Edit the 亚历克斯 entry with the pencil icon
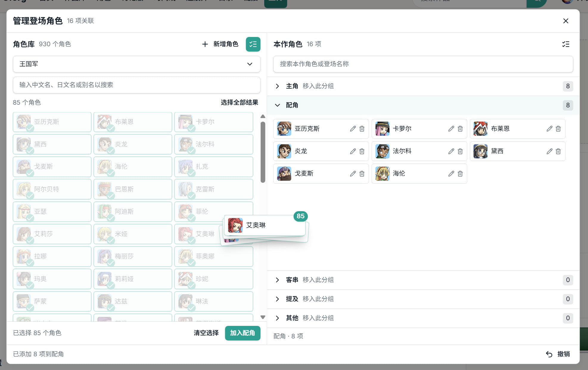This screenshot has height=370, width=588. point(353,129)
